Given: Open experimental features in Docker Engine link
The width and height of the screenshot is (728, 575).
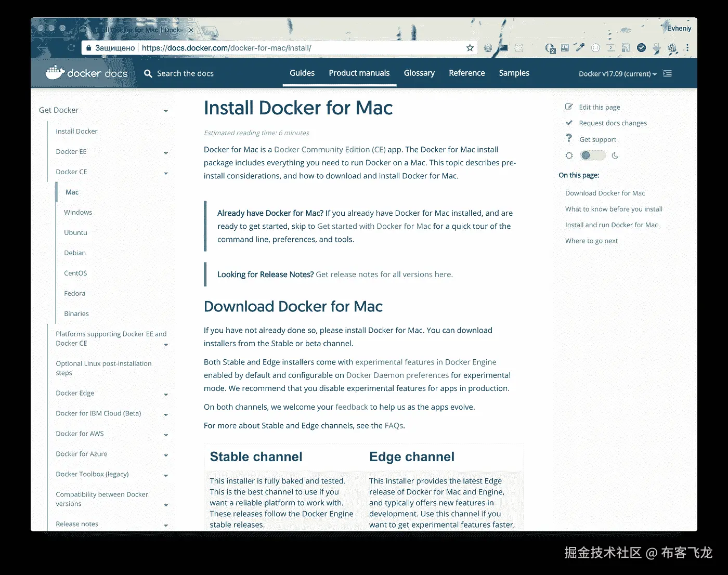Looking at the screenshot, I should tap(426, 362).
